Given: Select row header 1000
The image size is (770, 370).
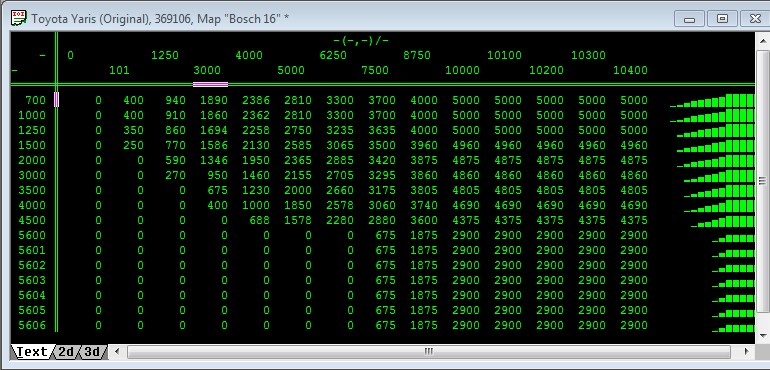Looking at the screenshot, I should 32,115.
